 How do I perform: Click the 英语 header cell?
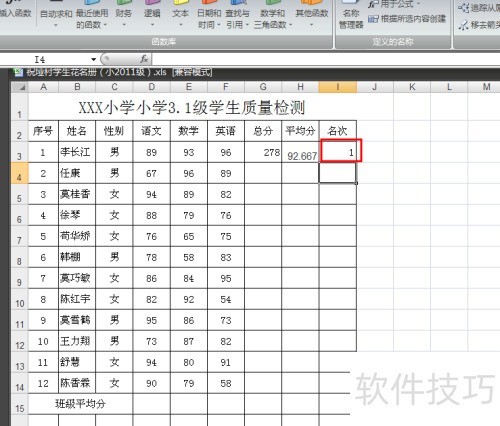(226, 131)
